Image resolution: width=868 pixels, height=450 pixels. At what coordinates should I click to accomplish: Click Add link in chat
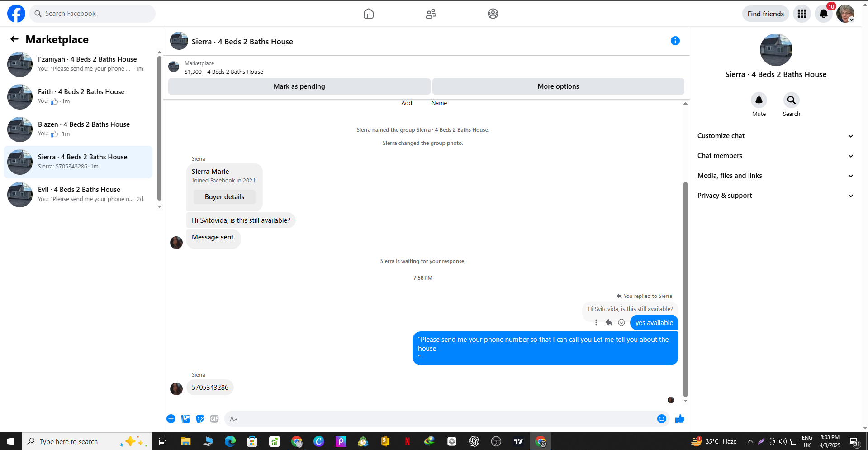coord(407,103)
